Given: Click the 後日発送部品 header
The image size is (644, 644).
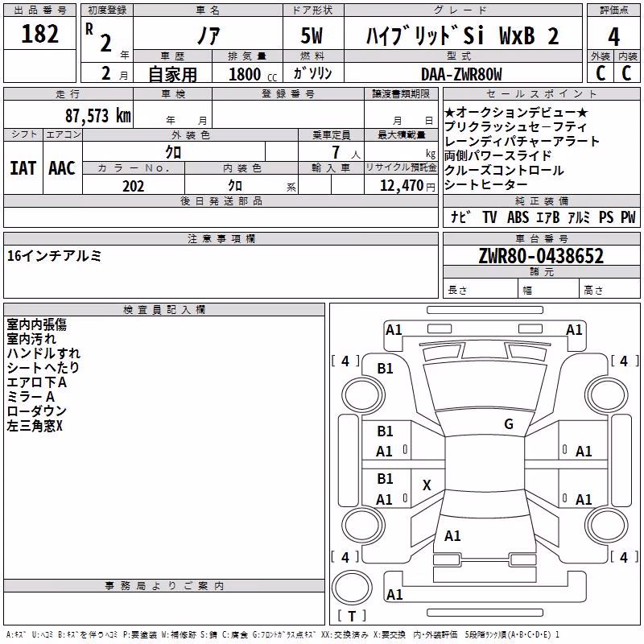Looking at the screenshot, I should click(x=221, y=200).
